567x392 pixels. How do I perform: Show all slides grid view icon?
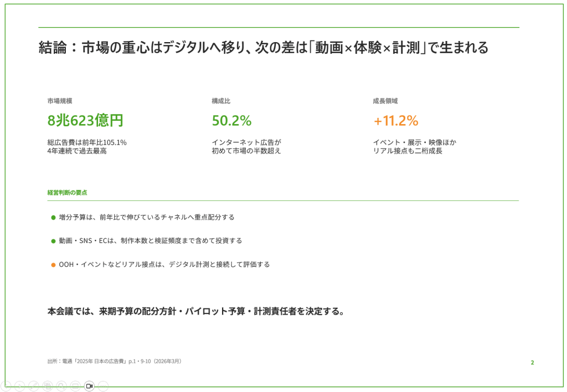[x=48, y=386]
